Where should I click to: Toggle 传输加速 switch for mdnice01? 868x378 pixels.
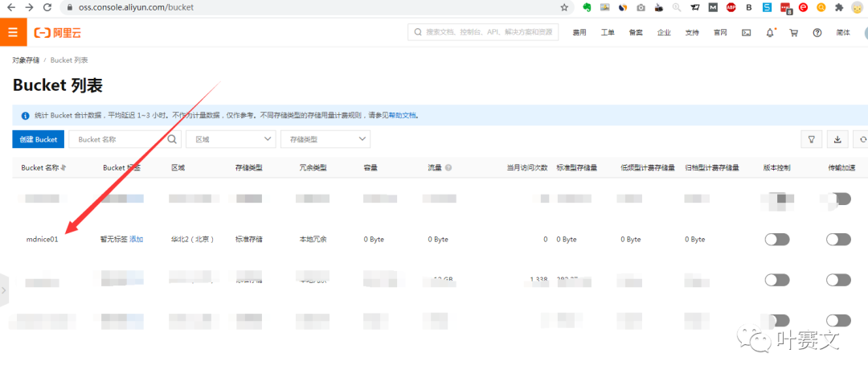click(838, 240)
